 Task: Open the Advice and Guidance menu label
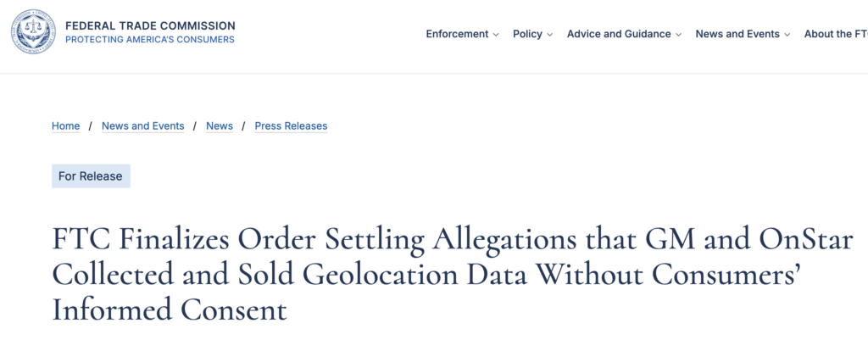pyautogui.click(x=619, y=34)
